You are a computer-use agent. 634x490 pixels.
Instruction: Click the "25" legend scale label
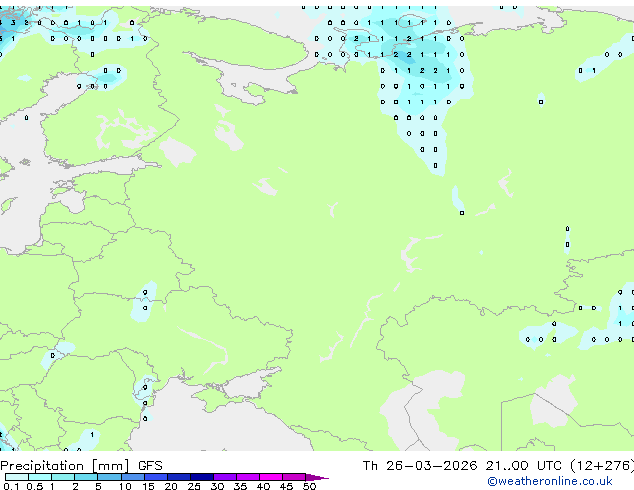pos(194,486)
